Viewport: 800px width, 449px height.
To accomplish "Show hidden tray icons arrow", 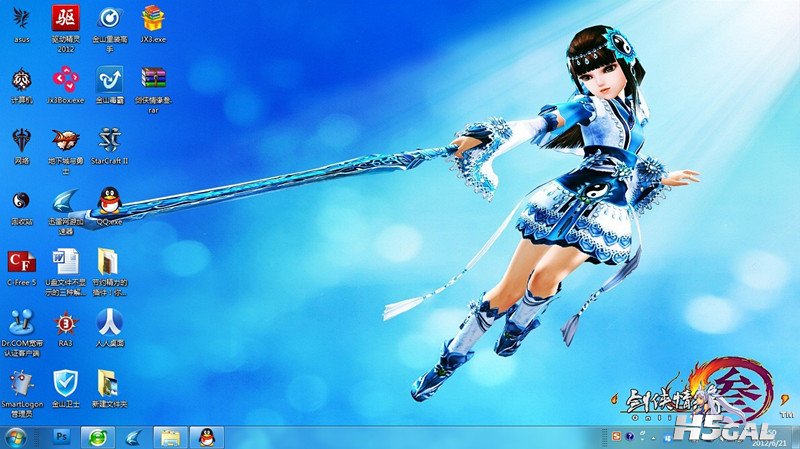I will click(x=654, y=437).
